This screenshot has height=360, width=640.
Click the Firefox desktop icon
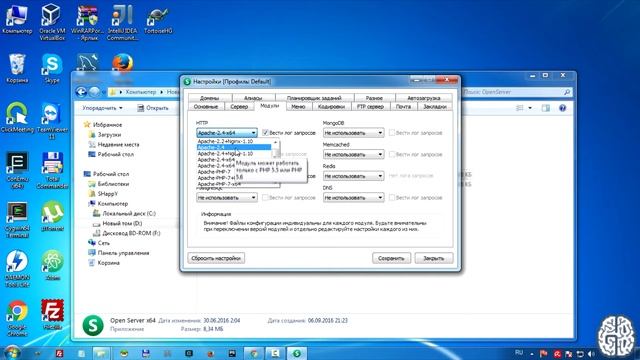(x=122, y=63)
